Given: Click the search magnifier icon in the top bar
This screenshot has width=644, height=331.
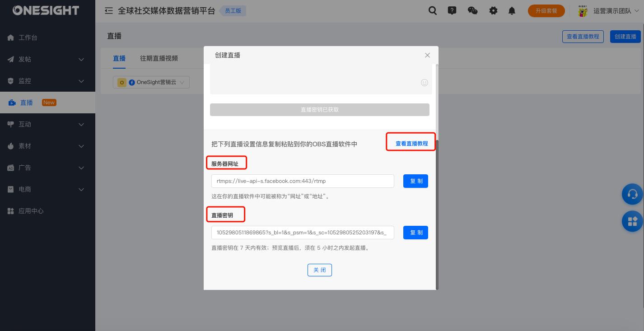Looking at the screenshot, I should click(433, 10).
